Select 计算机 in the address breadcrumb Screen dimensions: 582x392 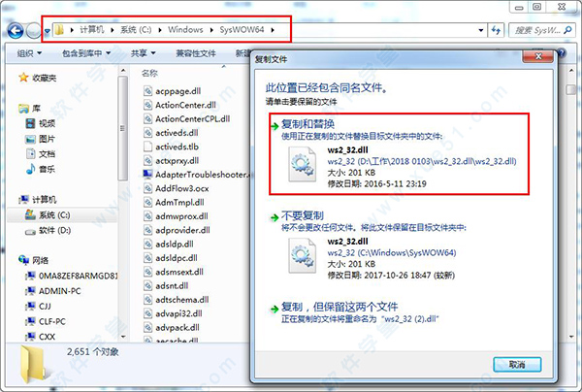pos(92,30)
